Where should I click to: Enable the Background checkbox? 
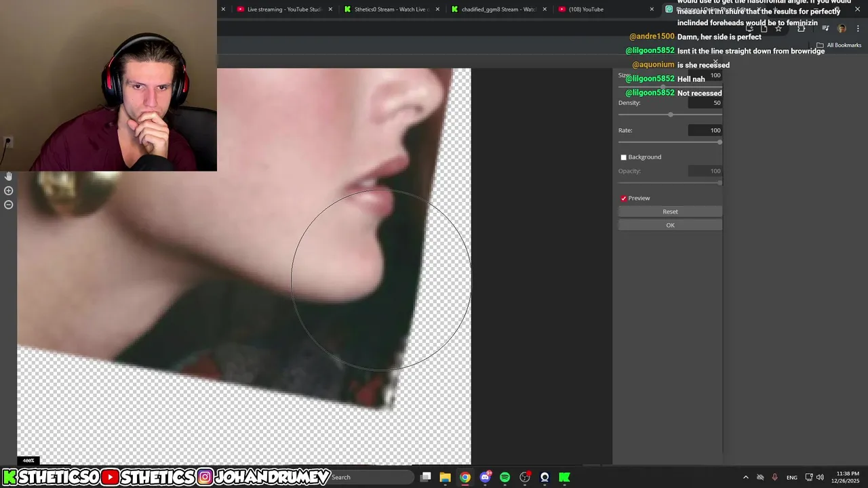coord(624,157)
